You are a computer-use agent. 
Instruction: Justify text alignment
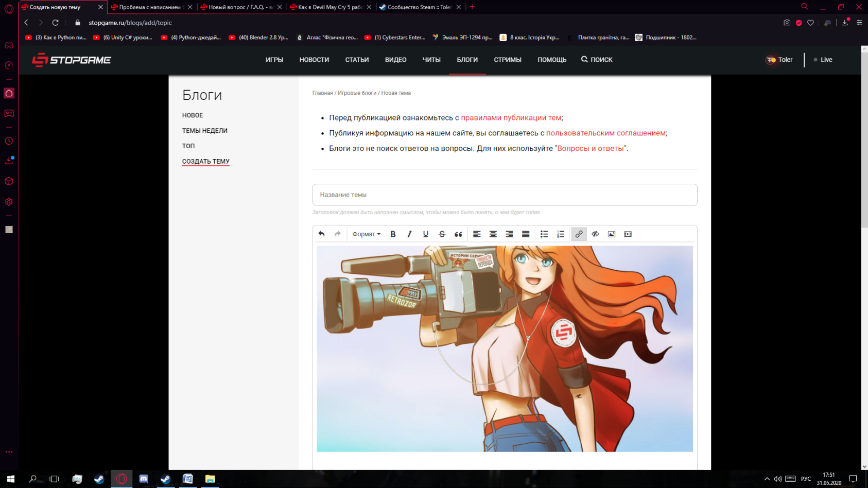[526, 234]
